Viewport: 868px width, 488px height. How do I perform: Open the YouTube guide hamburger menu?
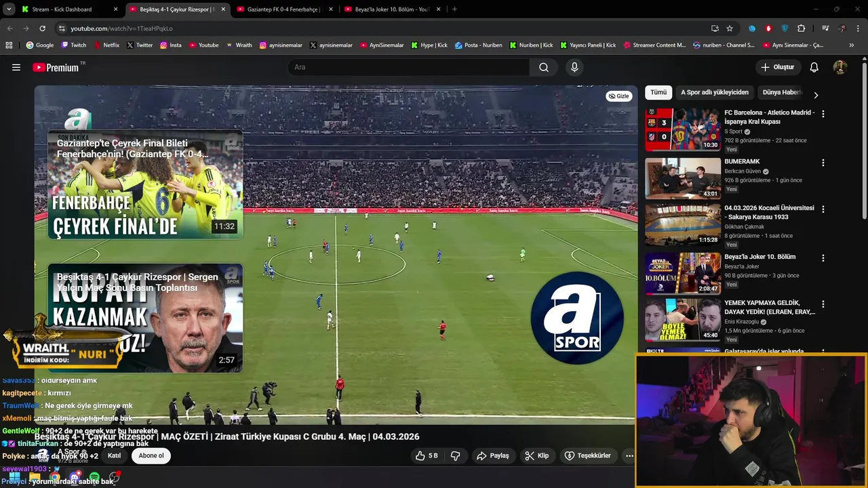pos(16,67)
